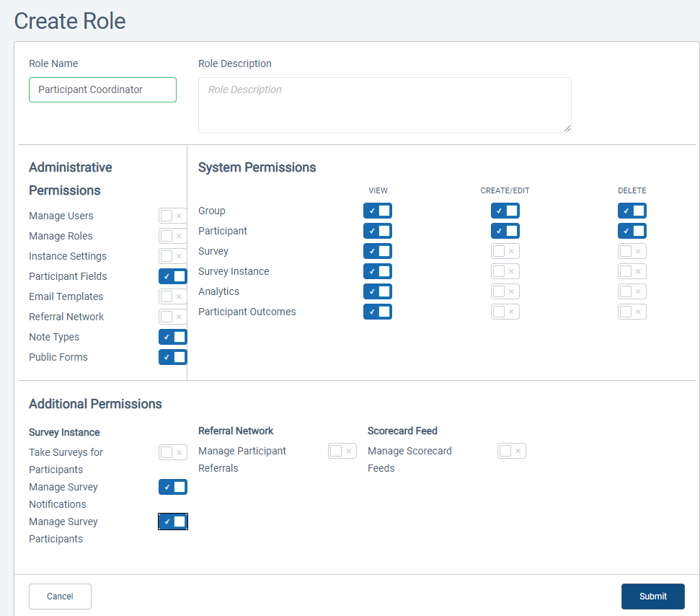Disable Public Forms toggle
700x616 pixels.
point(173,357)
